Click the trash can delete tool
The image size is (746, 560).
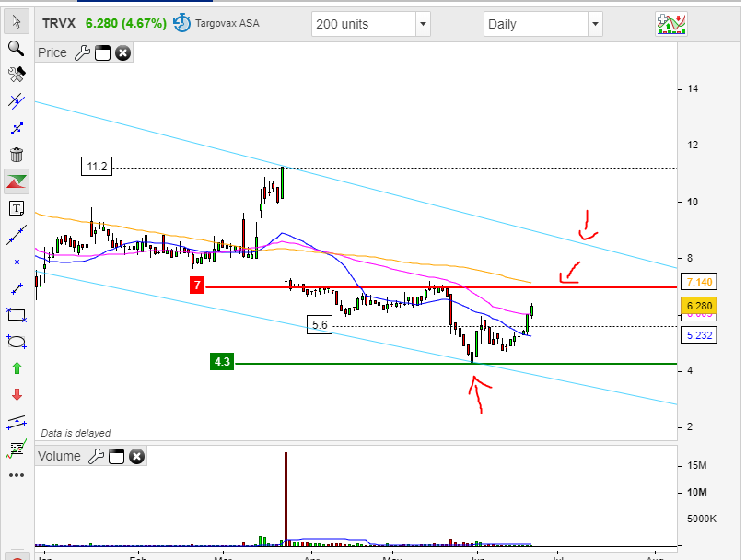[x=16, y=155]
